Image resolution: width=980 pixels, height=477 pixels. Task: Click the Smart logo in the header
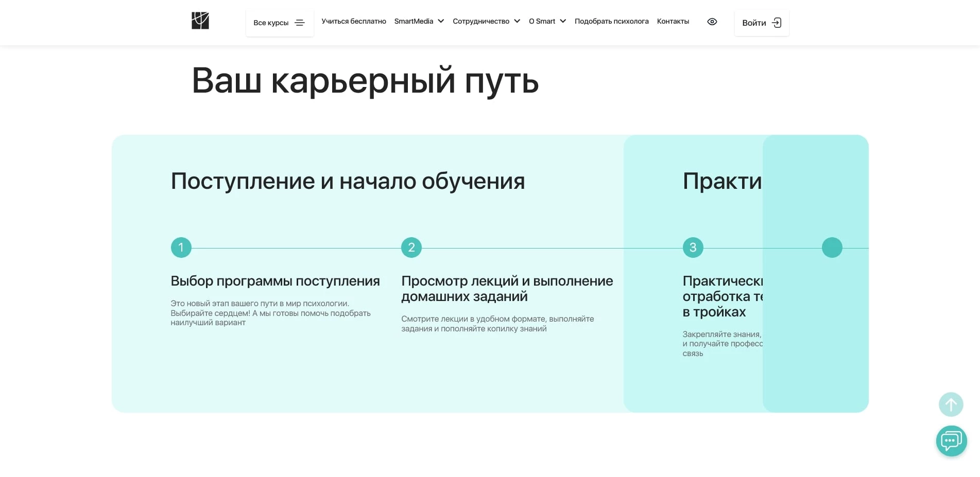200,21
